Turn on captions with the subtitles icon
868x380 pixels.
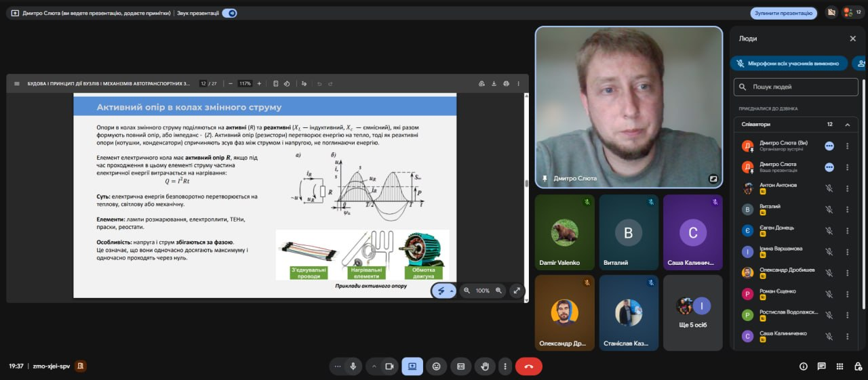point(460,366)
